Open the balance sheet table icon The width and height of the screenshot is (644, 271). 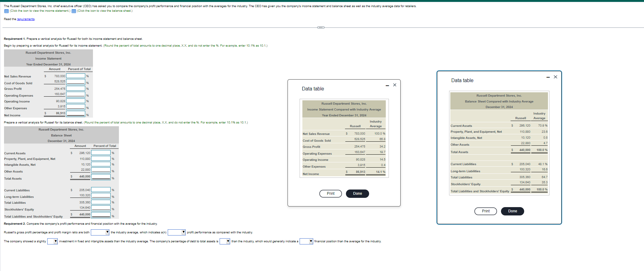coord(74,11)
